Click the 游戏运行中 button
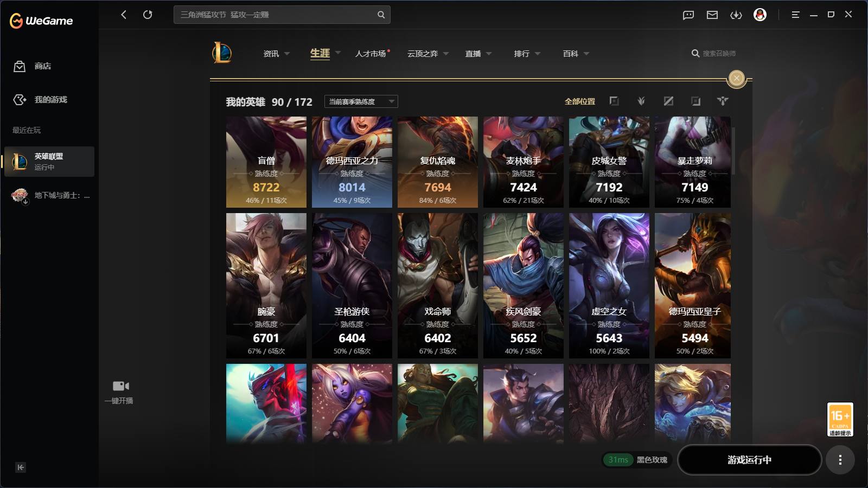 [x=749, y=460]
